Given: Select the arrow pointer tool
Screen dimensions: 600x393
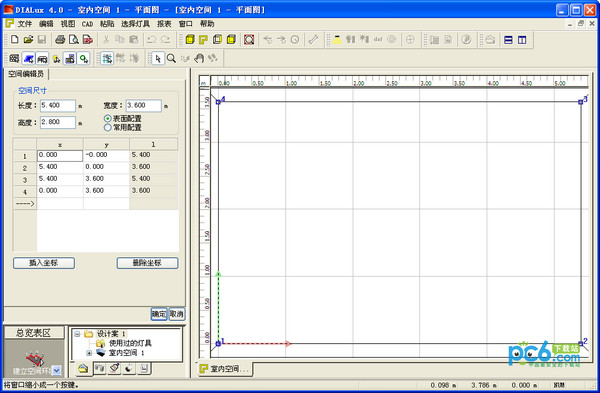Looking at the screenshot, I should (158, 59).
